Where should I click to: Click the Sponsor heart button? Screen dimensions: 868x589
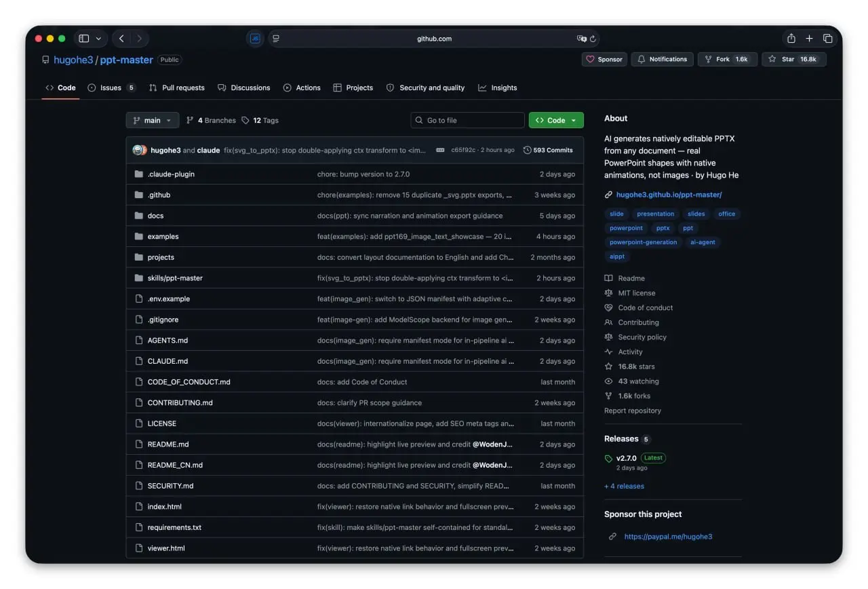click(x=604, y=59)
